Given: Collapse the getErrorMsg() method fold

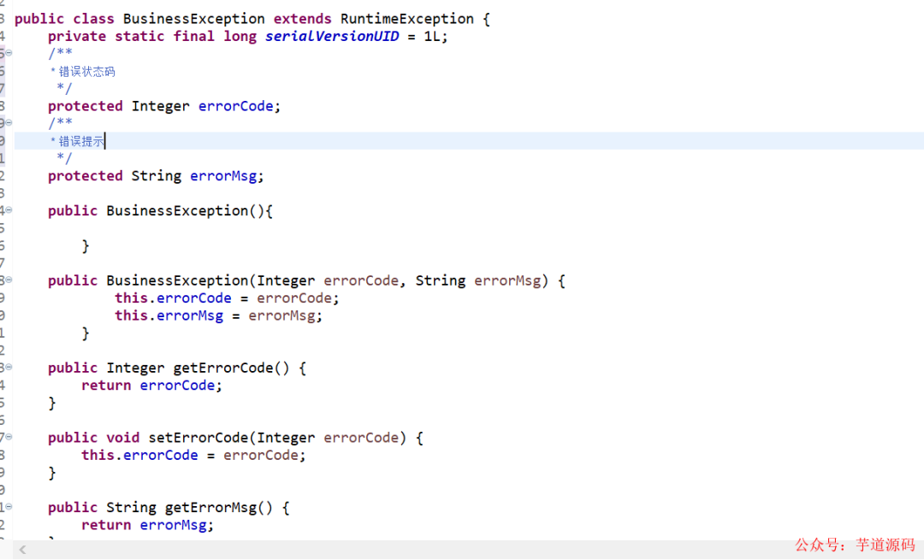Looking at the screenshot, I should pyautogui.click(x=9, y=506).
